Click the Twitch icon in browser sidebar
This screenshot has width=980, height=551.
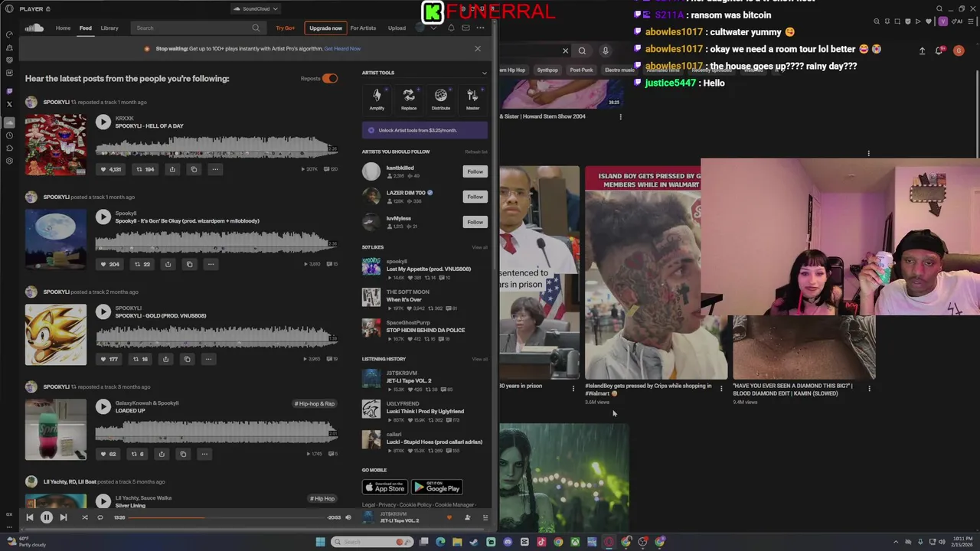coord(9,91)
